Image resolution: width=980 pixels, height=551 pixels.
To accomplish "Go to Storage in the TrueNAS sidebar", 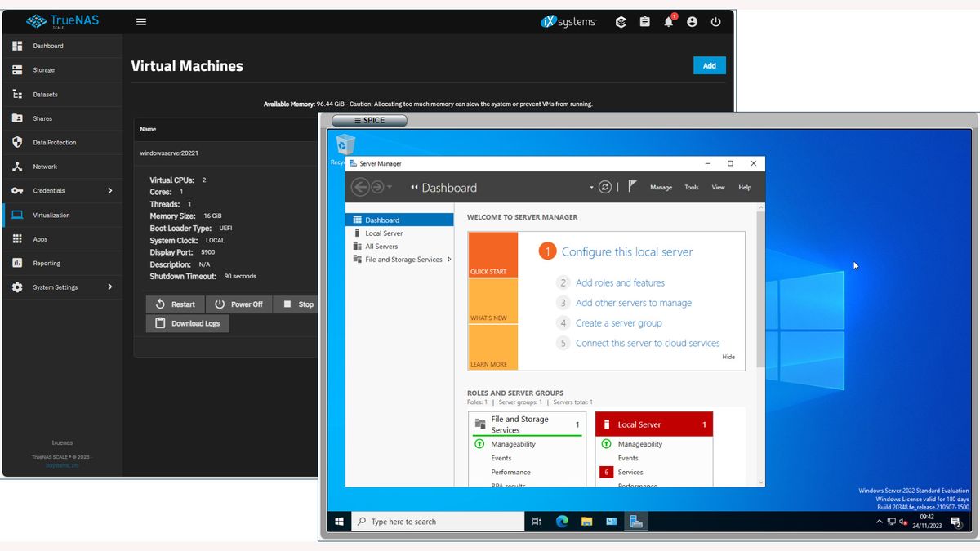I will (62, 70).
